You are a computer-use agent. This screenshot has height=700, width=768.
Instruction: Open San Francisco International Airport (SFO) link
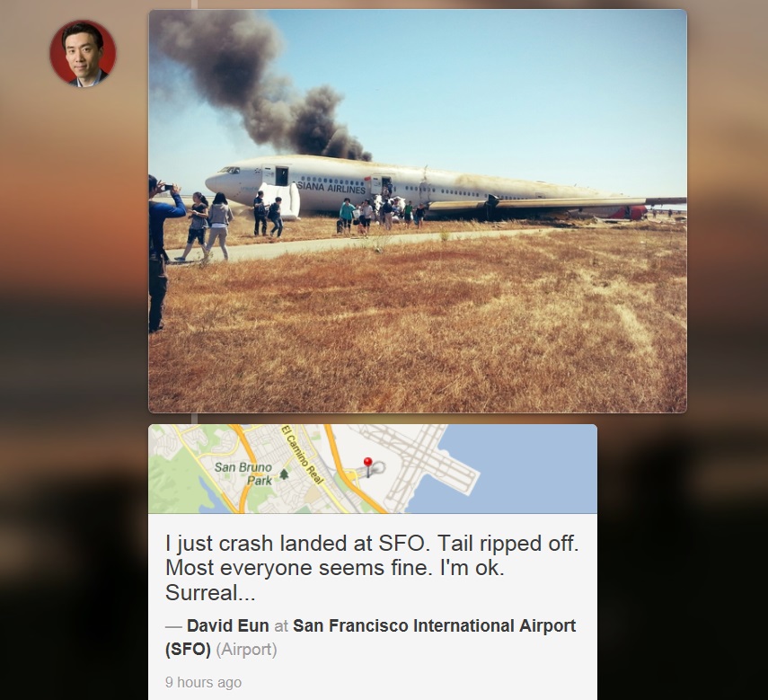point(371,637)
